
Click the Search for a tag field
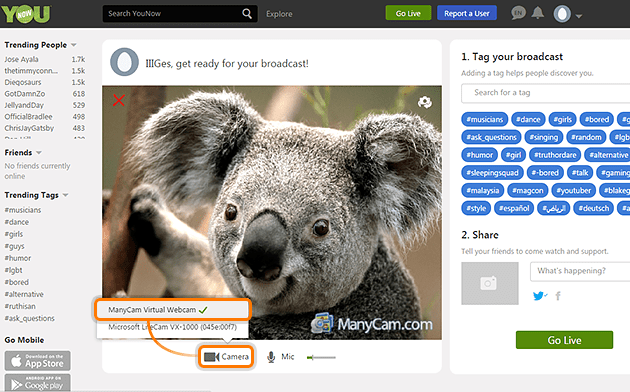pos(546,93)
